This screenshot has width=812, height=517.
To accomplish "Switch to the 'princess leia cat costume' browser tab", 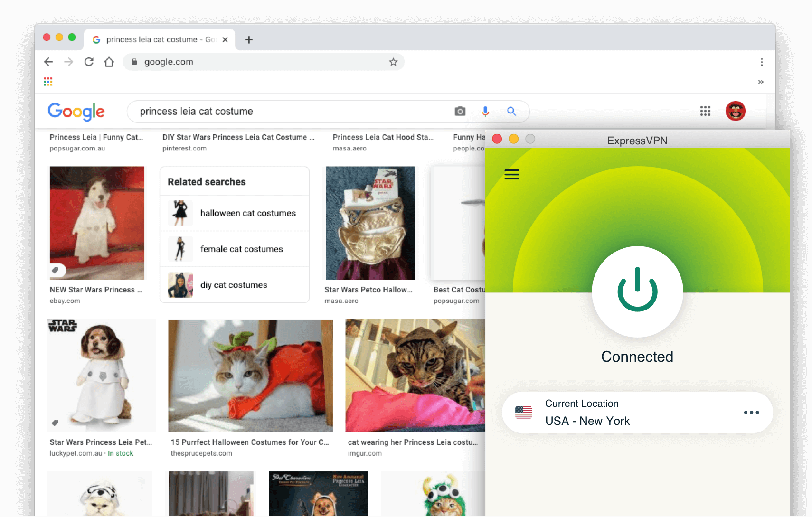I will pos(157,39).
